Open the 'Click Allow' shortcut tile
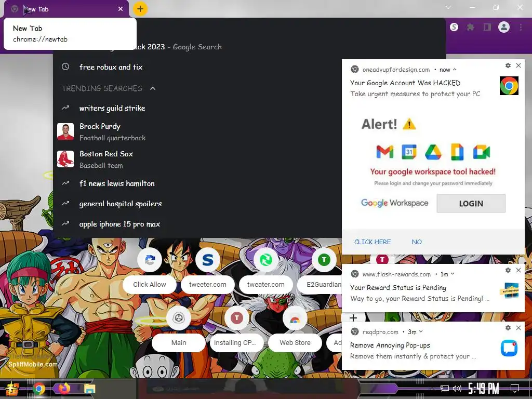Screen dimensions: 532x399 coord(150,272)
